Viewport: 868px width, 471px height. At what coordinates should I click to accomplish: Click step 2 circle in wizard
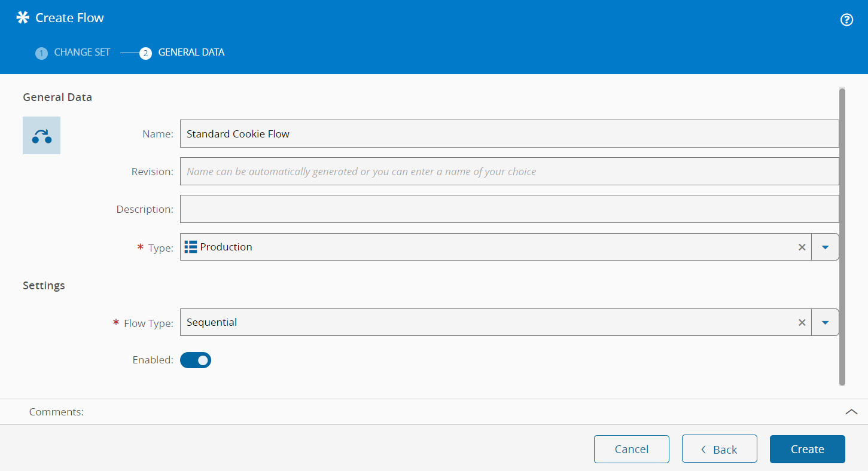coord(145,53)
